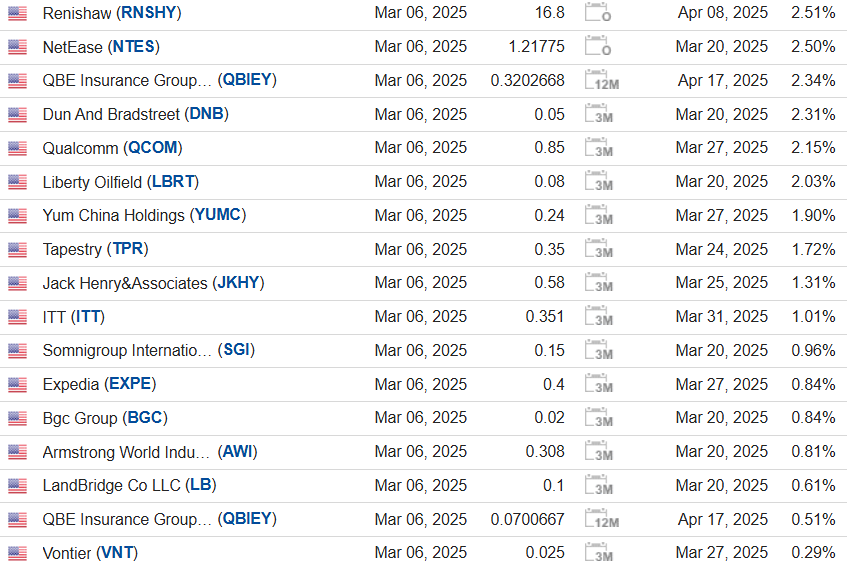Viewport: 847px width, 570px height.
Task: Click the US flag icon beside Tapestry
Action: tap(17, 250)
